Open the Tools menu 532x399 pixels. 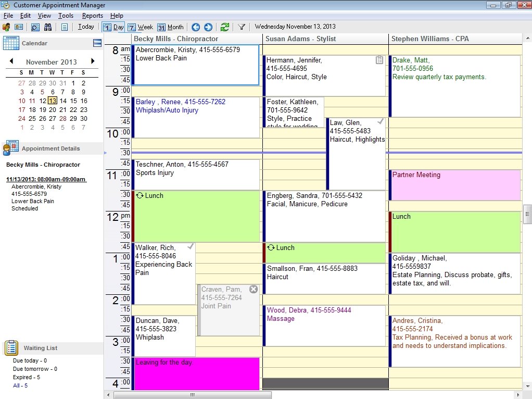[x=66, y=15]
